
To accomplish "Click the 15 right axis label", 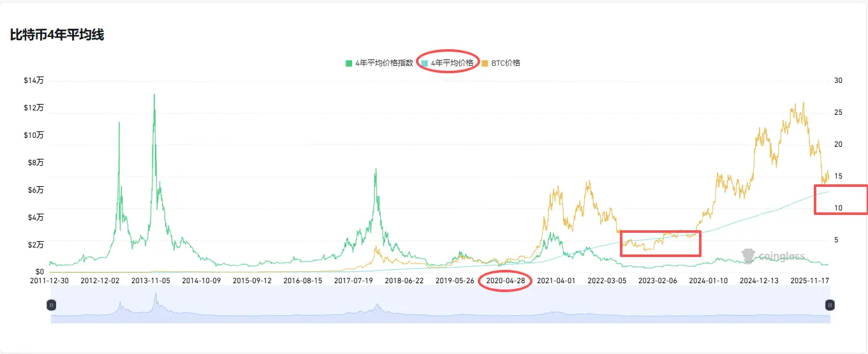I will (838, 177).
